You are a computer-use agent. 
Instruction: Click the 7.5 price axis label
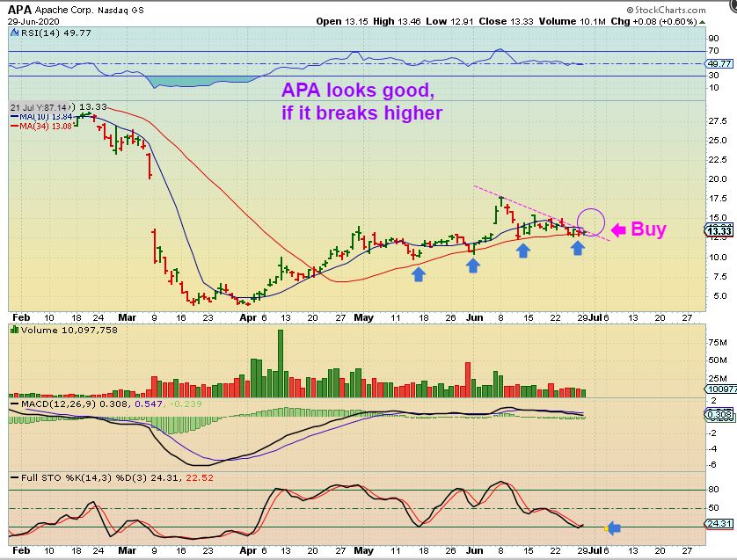point(720,277)
